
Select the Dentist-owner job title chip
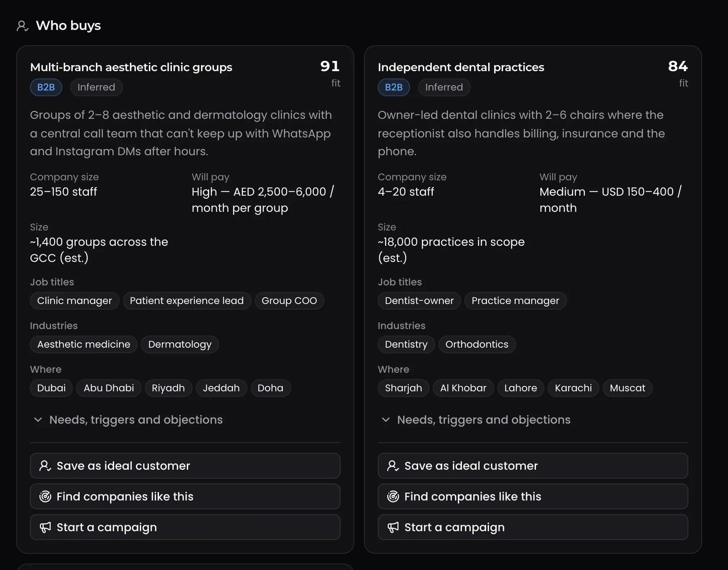(x=419, y=301)
